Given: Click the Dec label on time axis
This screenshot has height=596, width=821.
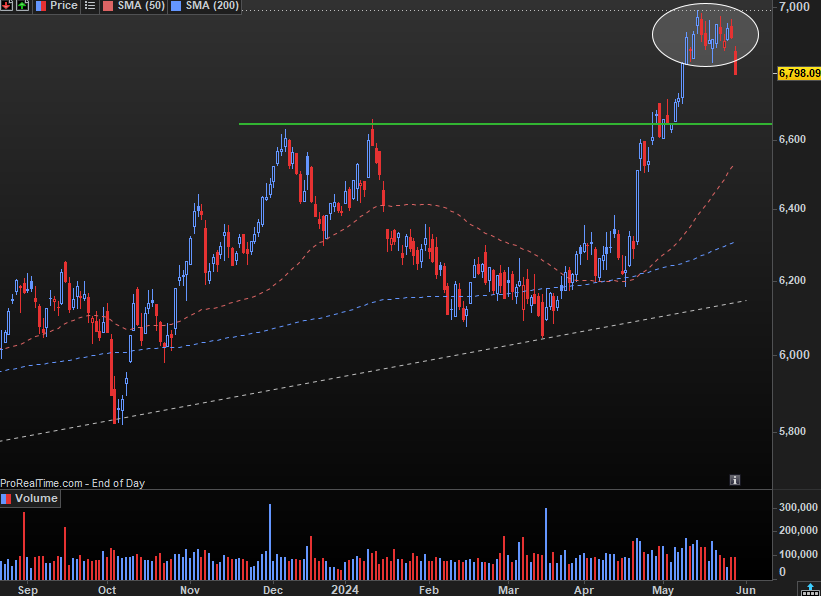Looking at the screenshot, I should (273, 590).
